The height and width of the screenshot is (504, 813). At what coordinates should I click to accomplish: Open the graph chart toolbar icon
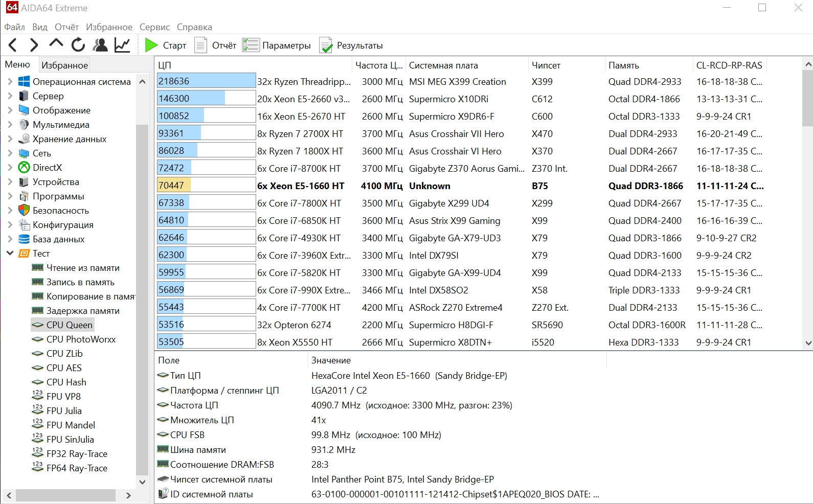(x=122, y=45)
